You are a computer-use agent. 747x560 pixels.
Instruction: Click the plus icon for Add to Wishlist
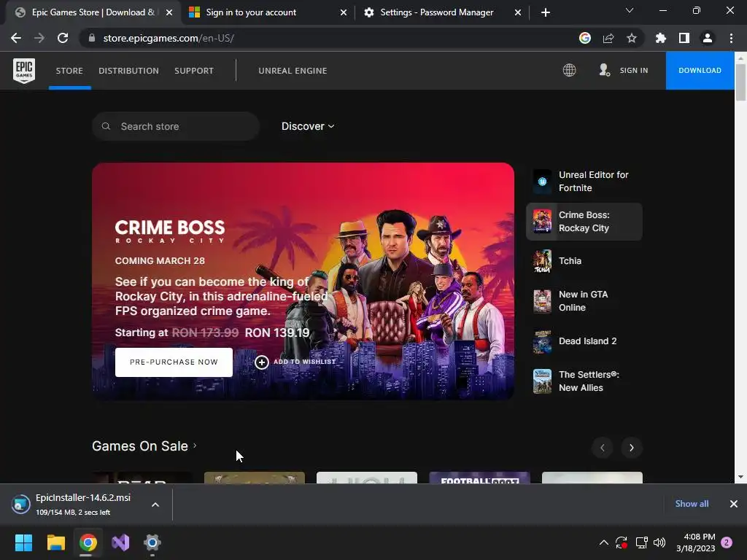(262, 362)
